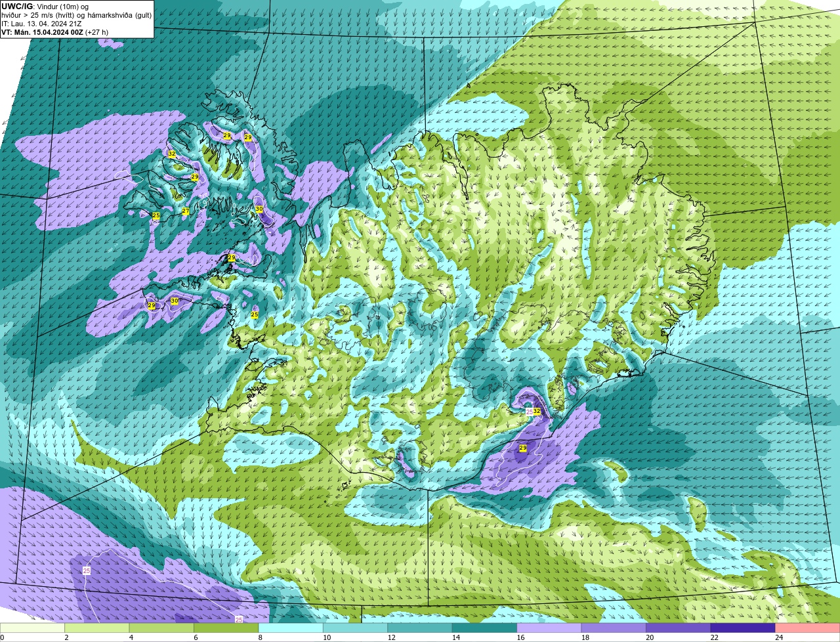The image size is (840, 642).
Task: Click the 0–2 m/s palest legend swatch
Action: coord(33,628)
